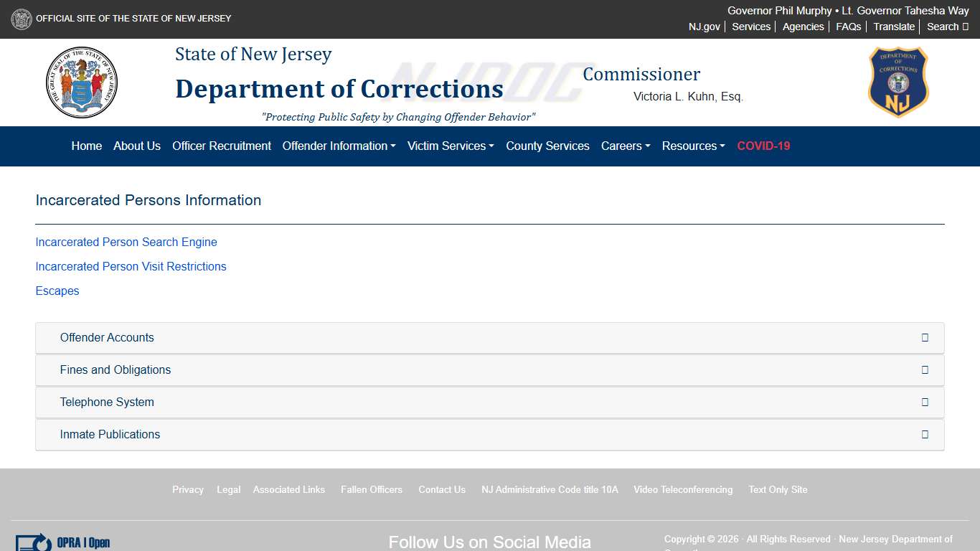Click the expand icon on Telephone System

click(x=925, y=402)
